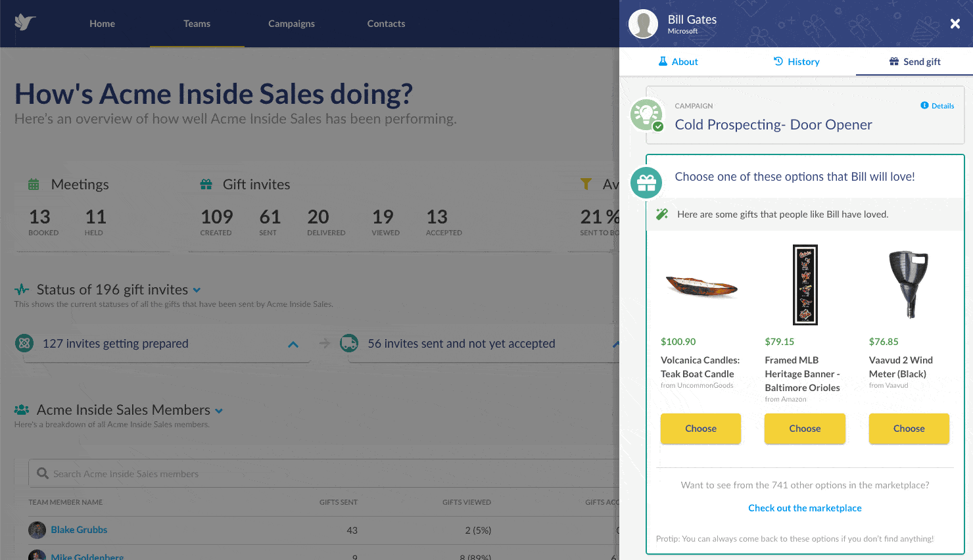Screen dimensions: 973x560
Task: Sort by Team Member Name column
Action: 66,502
